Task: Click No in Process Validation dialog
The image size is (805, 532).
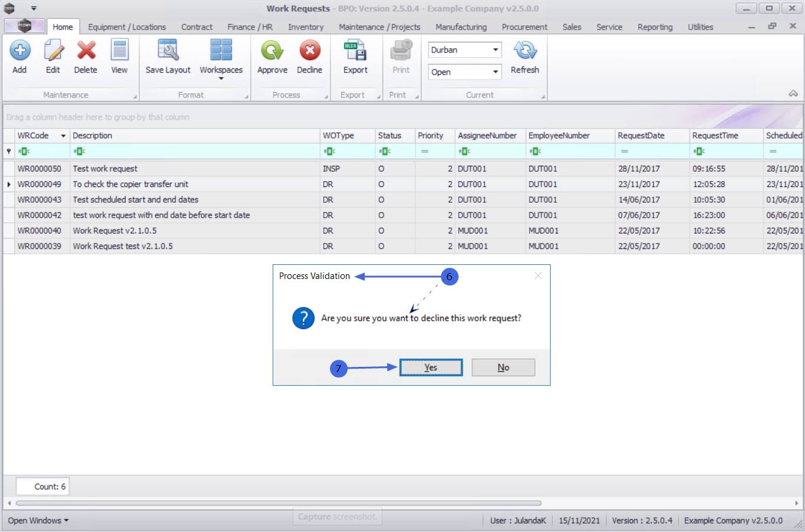Action: coord(503,367)
